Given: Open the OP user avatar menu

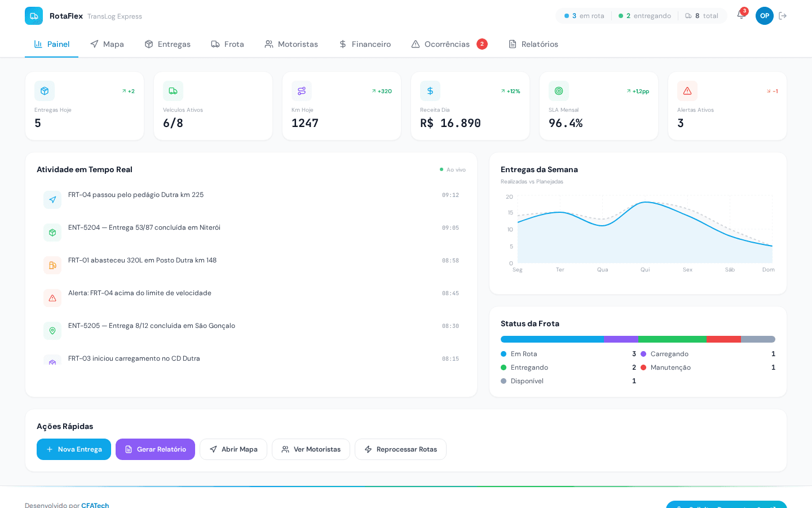Looking at the screenshot, I should coord(765,16).
